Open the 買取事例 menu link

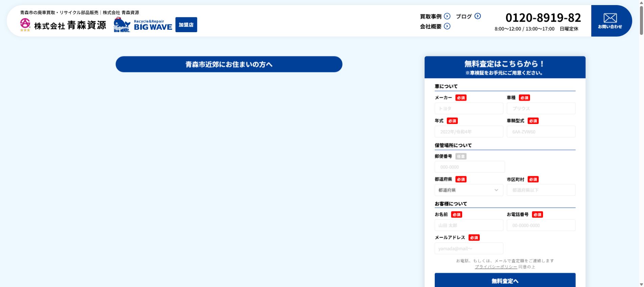[x=431, y=16]
